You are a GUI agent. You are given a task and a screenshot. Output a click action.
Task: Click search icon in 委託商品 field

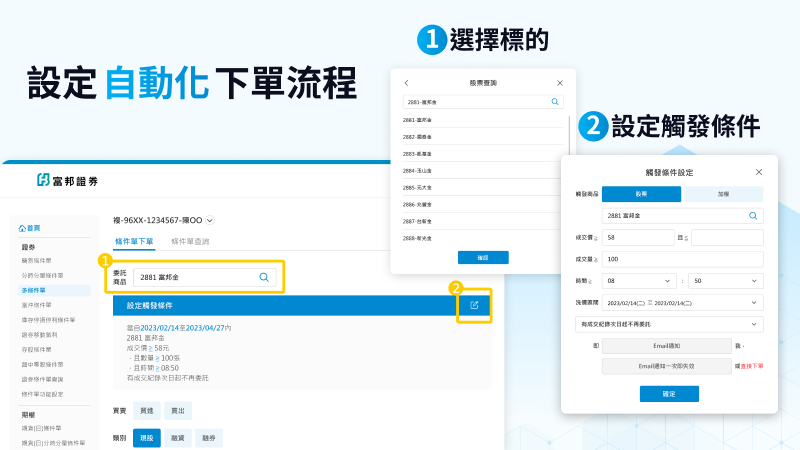click(x=264, y=277)
